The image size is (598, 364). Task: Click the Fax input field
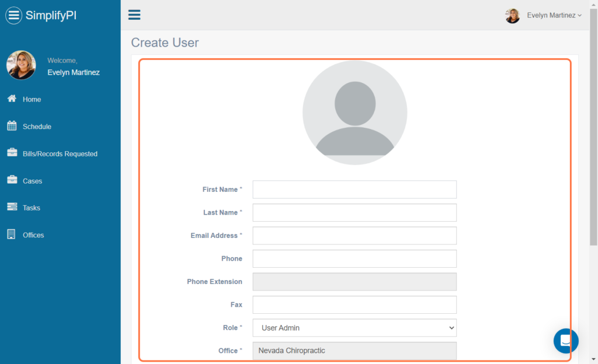click(354, 304)
